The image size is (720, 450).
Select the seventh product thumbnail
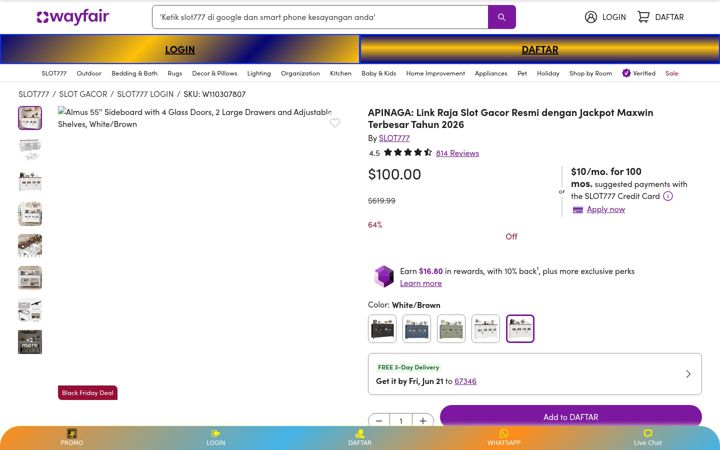(x=30, y=310)
